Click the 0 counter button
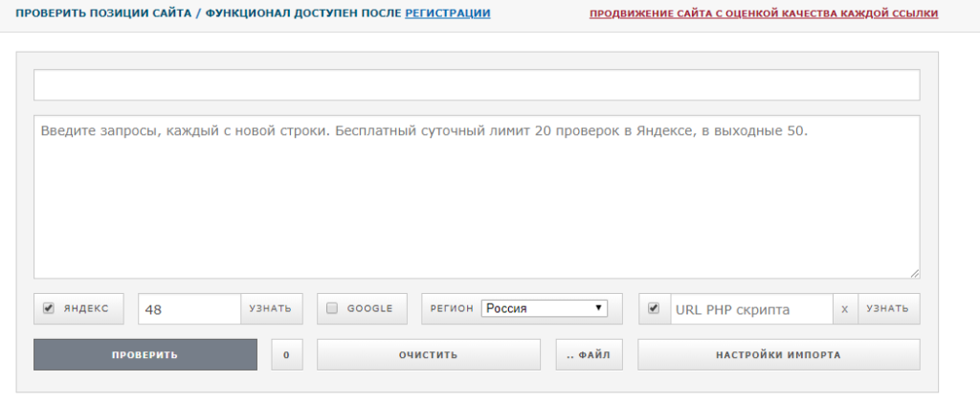The image size is (980, 404). 286,354
